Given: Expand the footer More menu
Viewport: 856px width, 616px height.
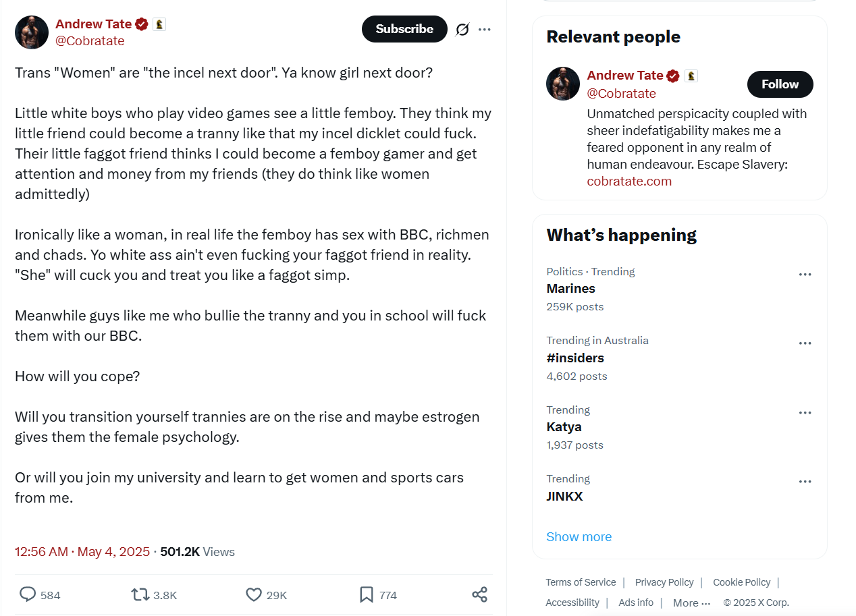Looking at the screenshot, I should point(691,603).
